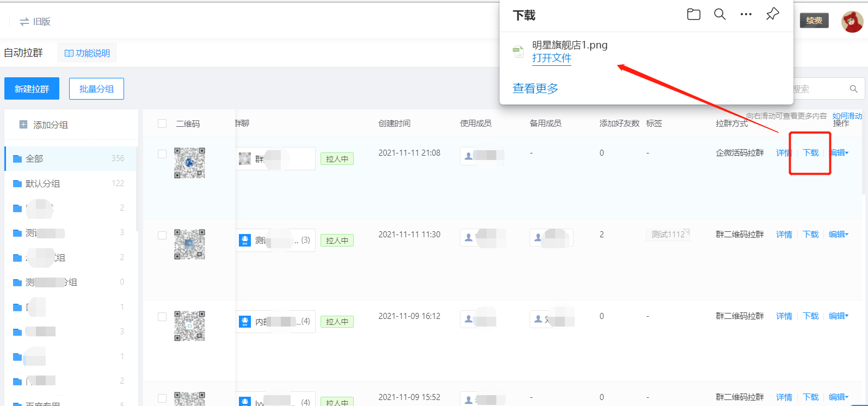The height and width of the screenshot is (406, 868).
Task: Select the 全部 group with 356 items
Action: 70,158
